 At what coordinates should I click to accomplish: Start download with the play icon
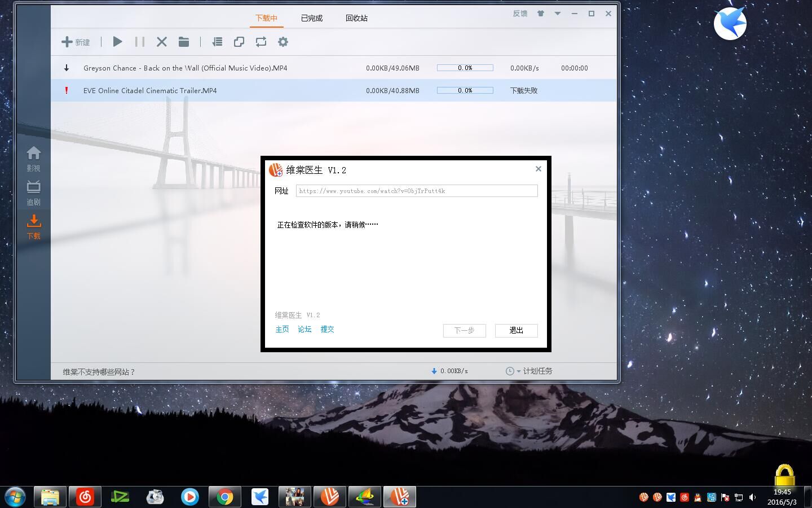pos(117,42)
